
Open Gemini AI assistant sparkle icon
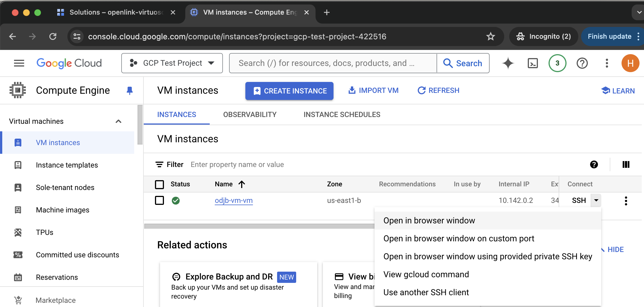[508, 63]
